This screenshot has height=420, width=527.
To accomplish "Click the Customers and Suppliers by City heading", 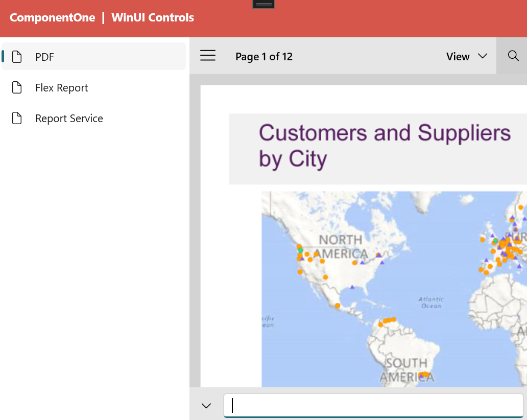I will point(384,146).
